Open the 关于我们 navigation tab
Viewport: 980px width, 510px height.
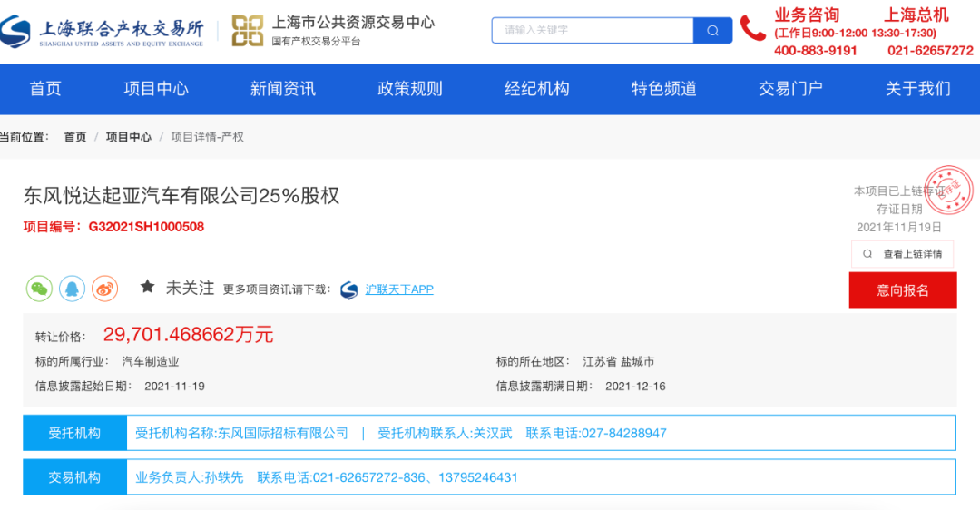[x=918, y=89]
